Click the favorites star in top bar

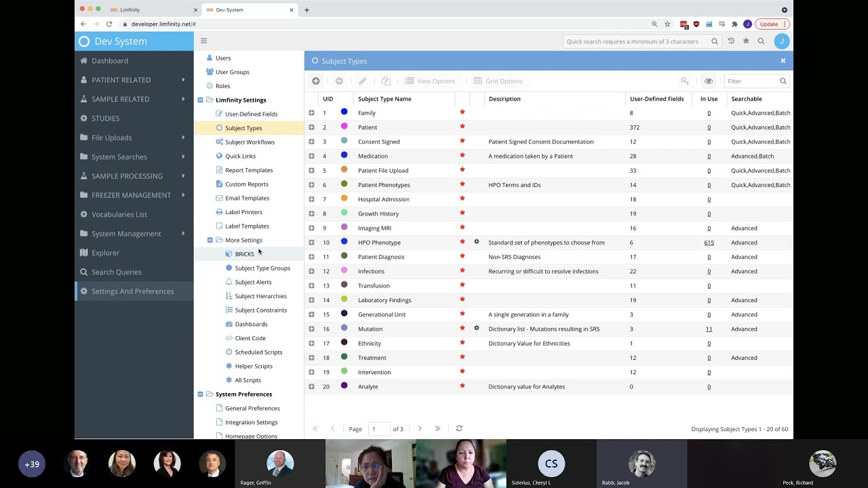(746, 41)
